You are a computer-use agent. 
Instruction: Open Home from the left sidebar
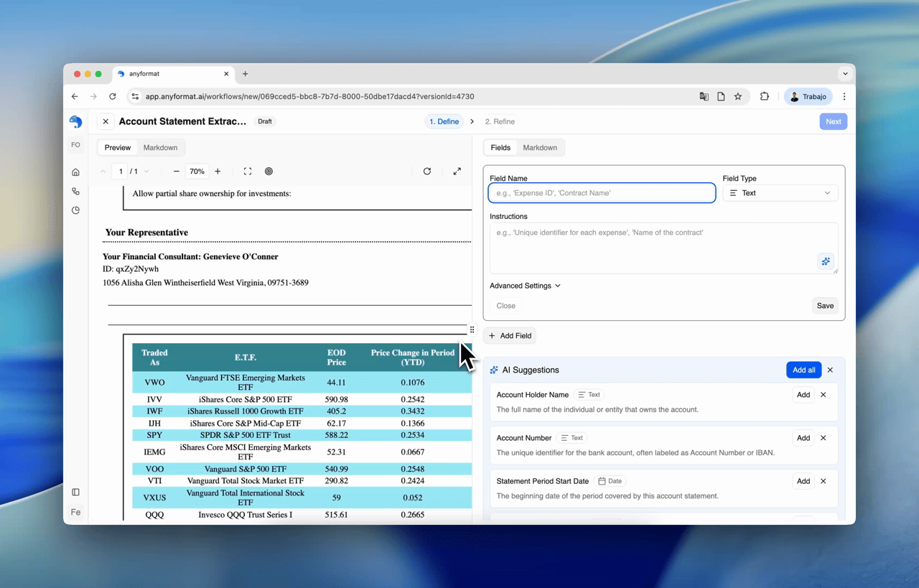pyautogui.click(x=75, y=172)
